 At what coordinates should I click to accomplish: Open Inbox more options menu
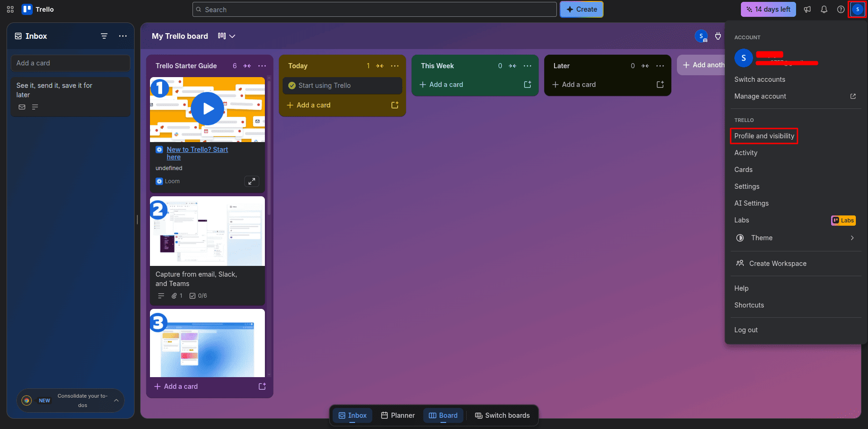pos(123,36)
